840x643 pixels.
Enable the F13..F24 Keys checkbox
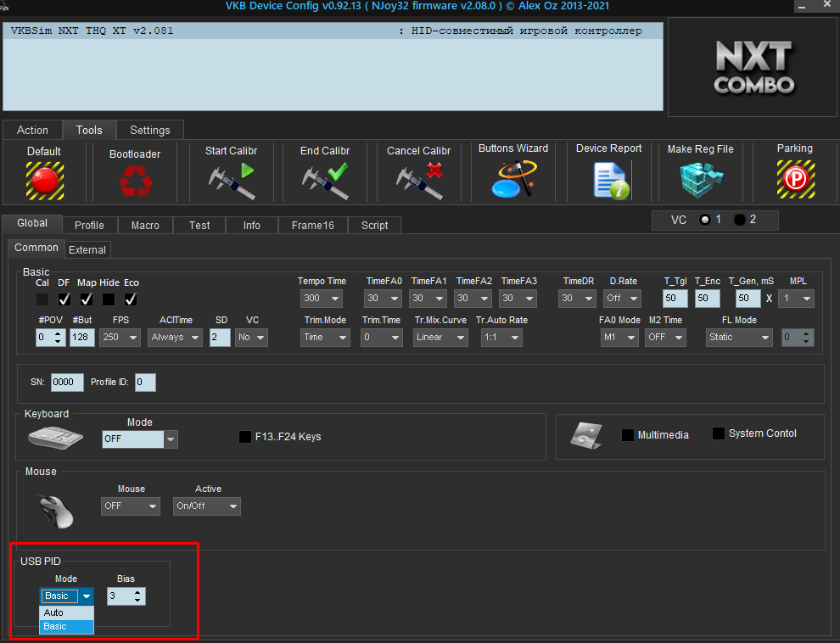point(246,437)
